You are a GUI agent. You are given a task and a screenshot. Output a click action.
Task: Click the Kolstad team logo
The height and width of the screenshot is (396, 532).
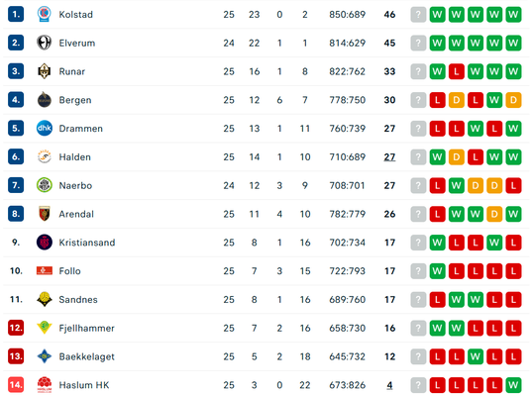pyautogui.click(x=45, y=14)
